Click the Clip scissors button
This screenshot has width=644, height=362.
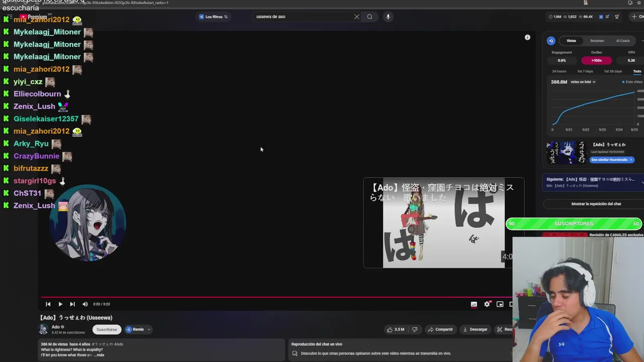click(504, 329)
